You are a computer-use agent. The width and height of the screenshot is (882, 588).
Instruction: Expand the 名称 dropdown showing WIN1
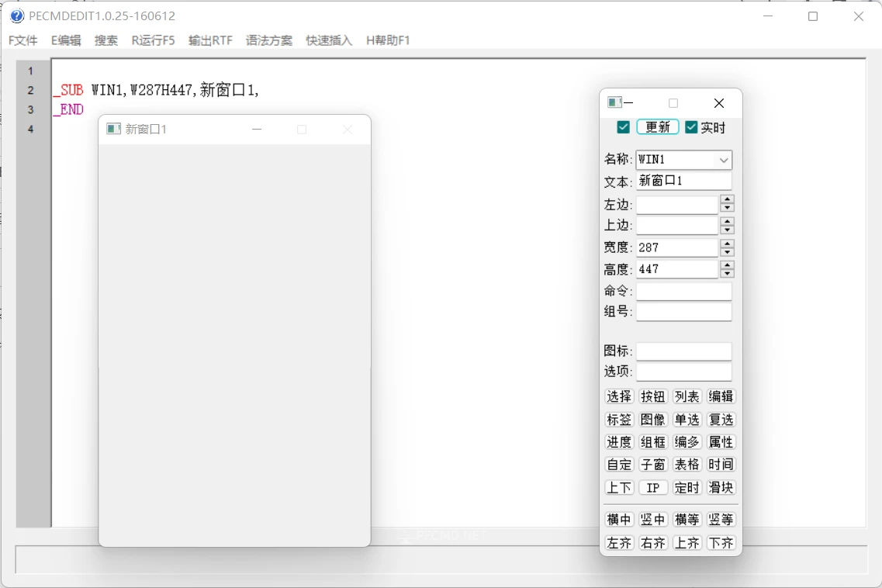[x=724, y=161]
